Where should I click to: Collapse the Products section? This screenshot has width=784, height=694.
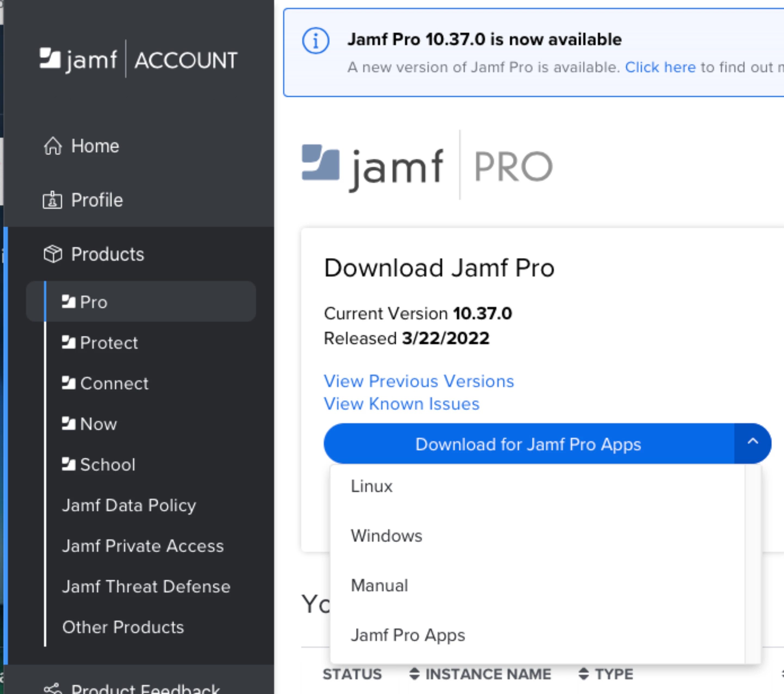108,254
